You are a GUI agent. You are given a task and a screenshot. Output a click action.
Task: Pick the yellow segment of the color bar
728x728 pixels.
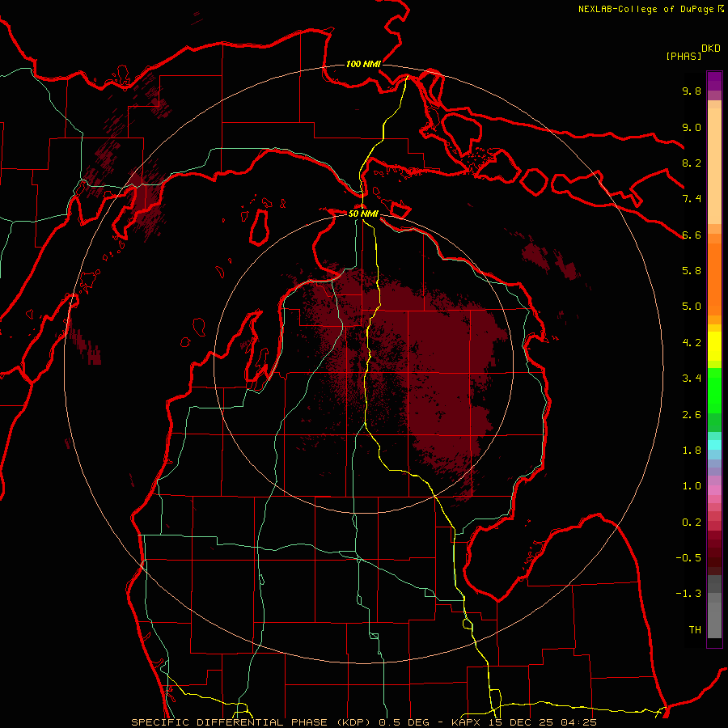pos(714,346)
